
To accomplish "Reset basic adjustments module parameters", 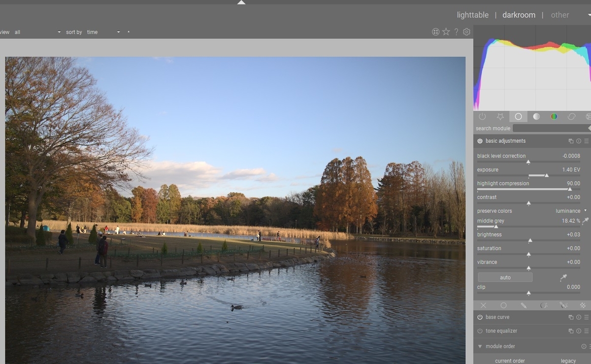I will (x=579, y=141).
